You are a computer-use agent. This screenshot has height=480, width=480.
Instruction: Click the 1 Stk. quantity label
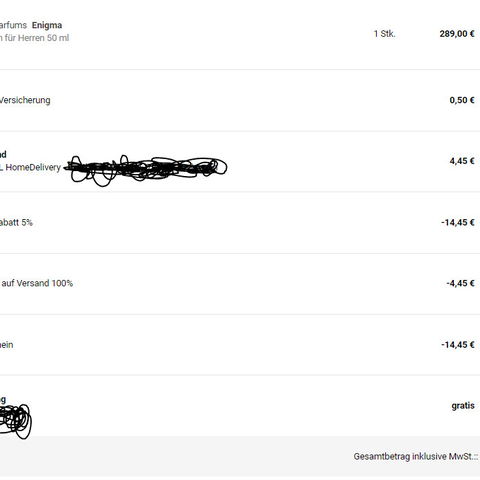click(384, 34)
